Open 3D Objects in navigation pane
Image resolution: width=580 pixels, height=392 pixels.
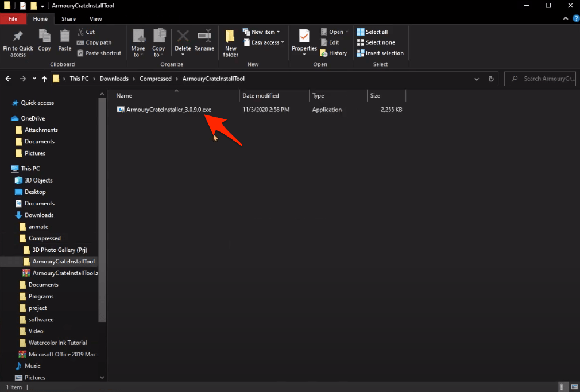[x=38, y=180]
